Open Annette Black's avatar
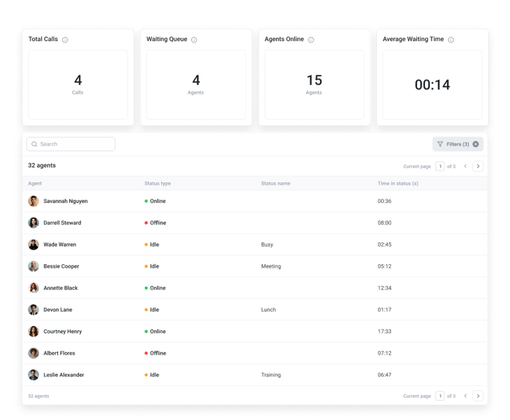Viewport: 510px width, 420px height. [x=33, y=288]
